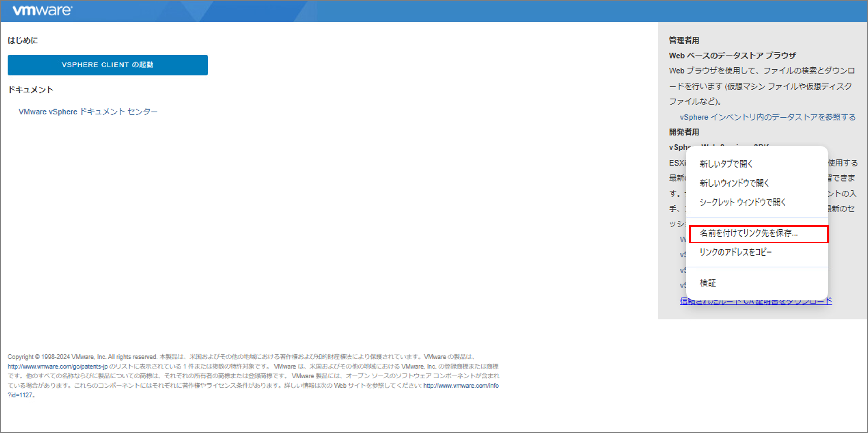868x433 pixels.
Task: Open the vmware.com/go/patents-jp footer link
Action: (x=58, y=366)
